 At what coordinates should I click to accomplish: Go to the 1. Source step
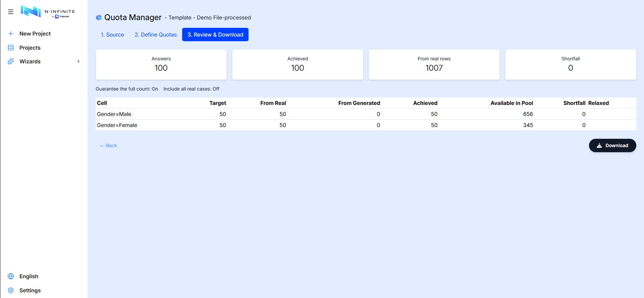(112, 35)
